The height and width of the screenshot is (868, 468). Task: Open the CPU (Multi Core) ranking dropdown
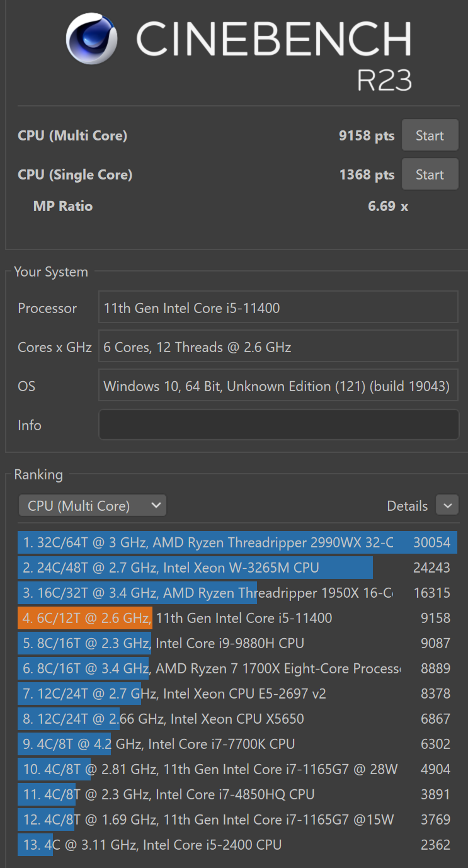click(x=93, y=505)
